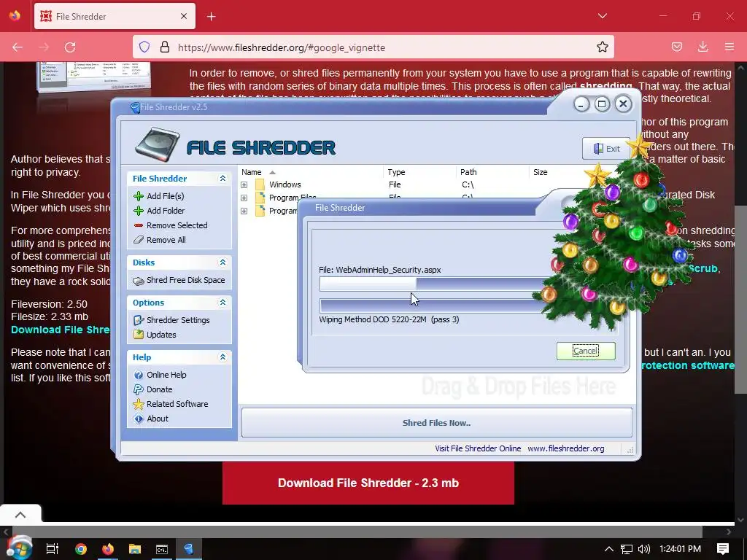747x560 pixels.
Task: Expand the second Program Files tree node
Action: pyautogui.click(x=244, y=198)
